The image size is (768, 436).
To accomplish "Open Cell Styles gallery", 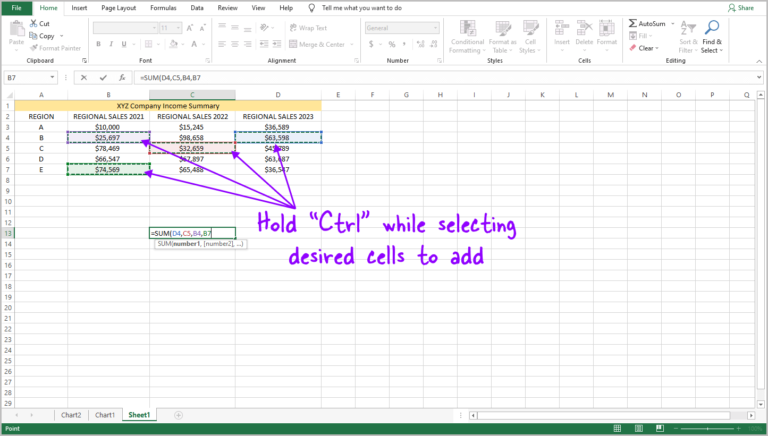I will [530, 37].
